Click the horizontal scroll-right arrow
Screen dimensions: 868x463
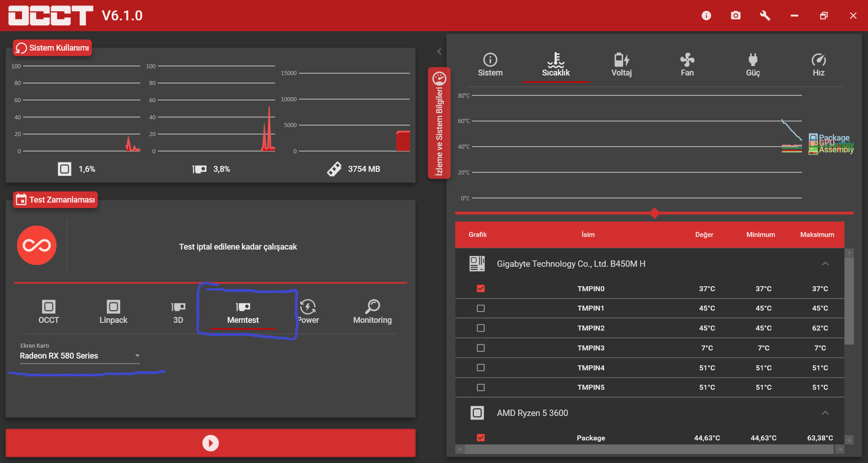[840, 449]
